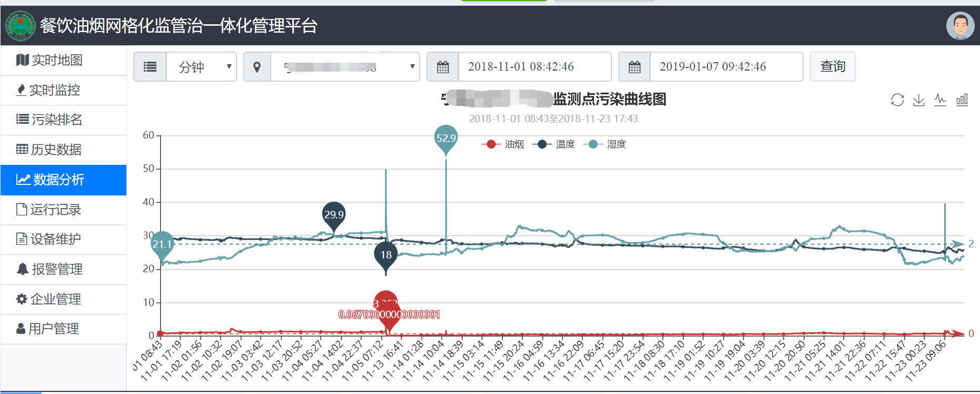Toggle the 湿度 legend series

(x=605, y=144)
